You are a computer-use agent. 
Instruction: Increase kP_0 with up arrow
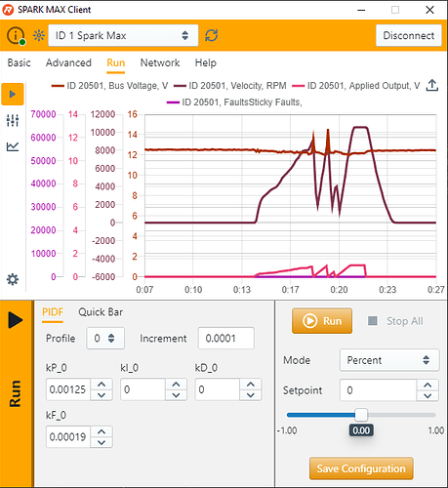click(102, 385)
